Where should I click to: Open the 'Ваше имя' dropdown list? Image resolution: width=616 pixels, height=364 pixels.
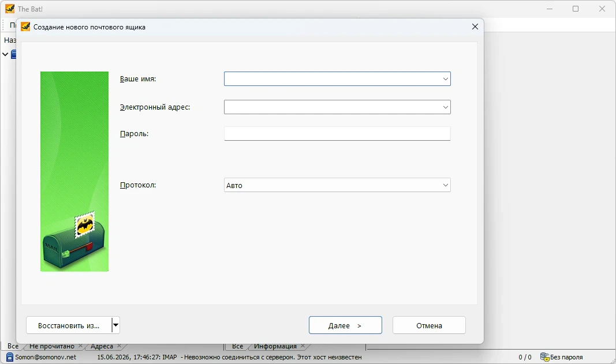pyautogui.click(x=446, y=79)
